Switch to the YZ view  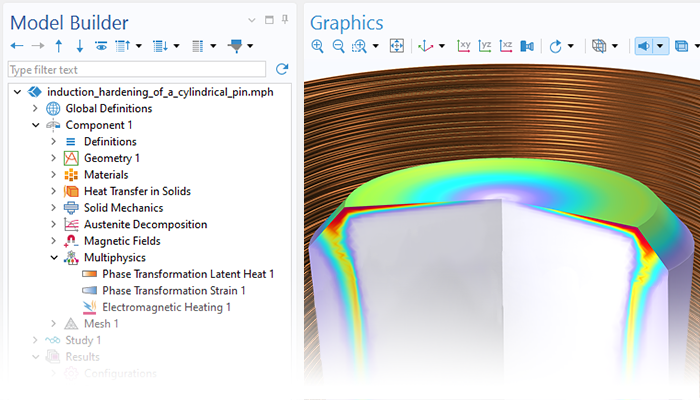485,46
